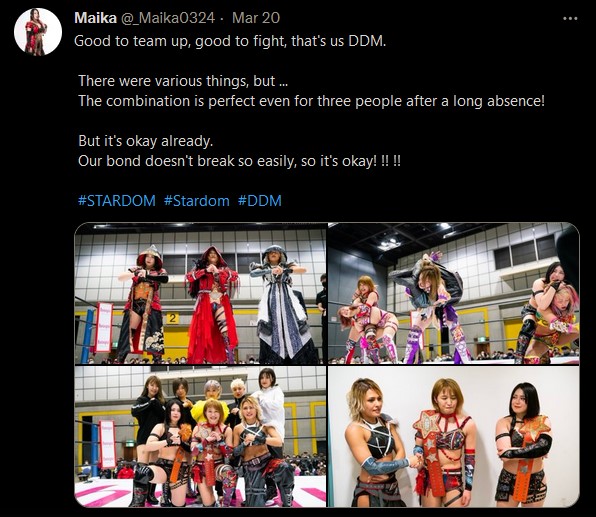This screenshot has width=596, height=517.
Task: Select the 'But it's okay already' line
Action: point(146,141)
